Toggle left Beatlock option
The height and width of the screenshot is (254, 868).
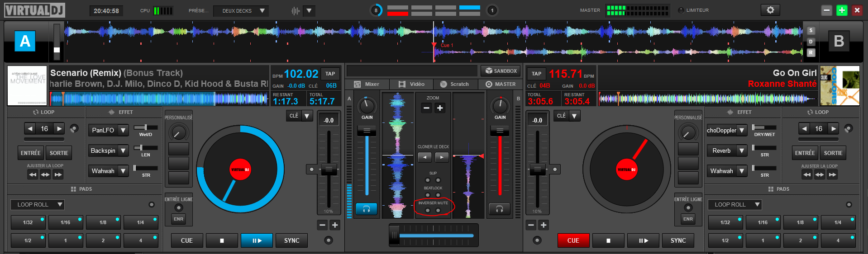pos(428,195)
